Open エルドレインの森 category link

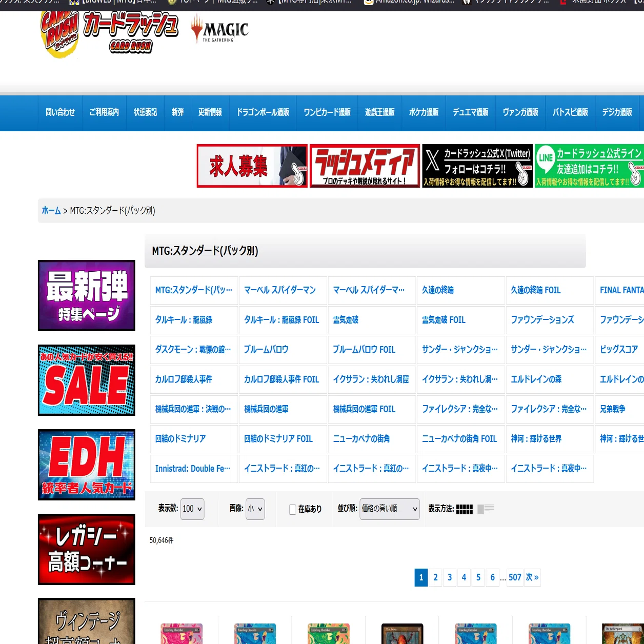coord(549,379)
